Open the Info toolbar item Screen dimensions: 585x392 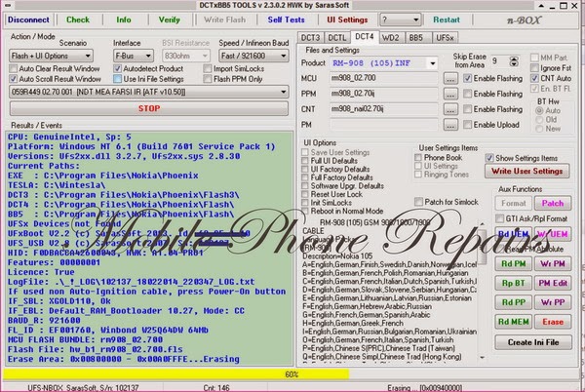coord(124,20)
